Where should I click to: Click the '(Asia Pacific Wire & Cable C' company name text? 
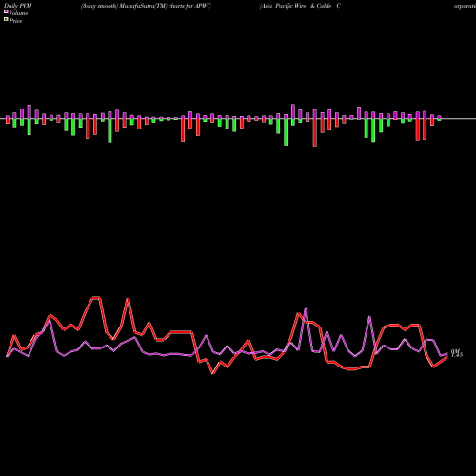(300, 6)
